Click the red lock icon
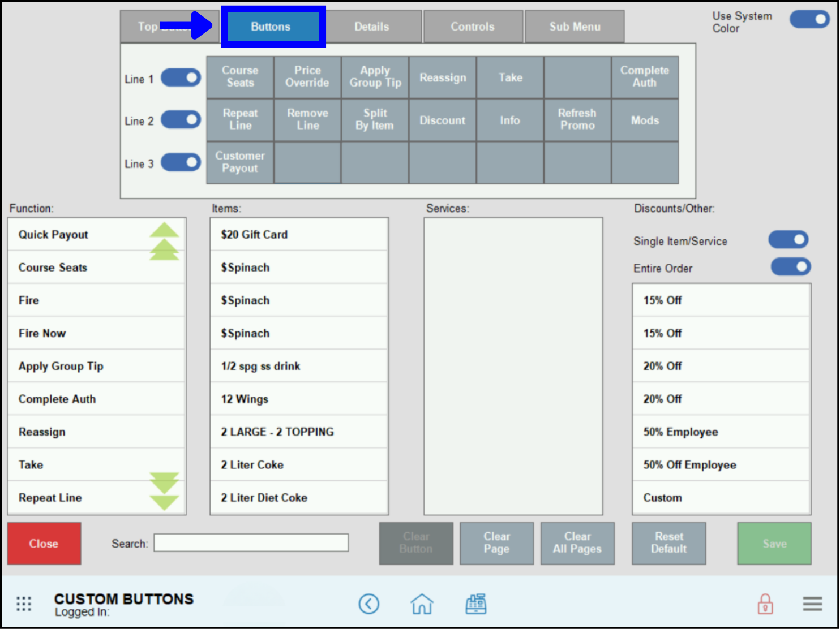The image size is (840, 629). pos(765,604)
